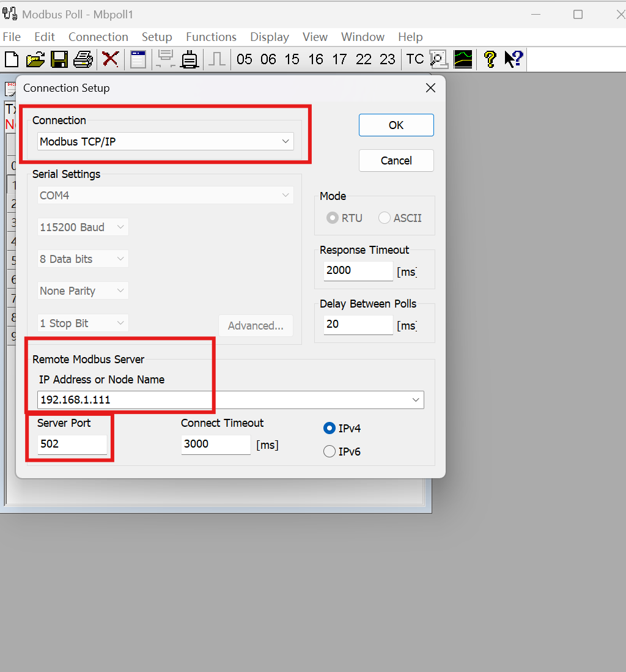Screen dimensions: 626x672
Task: Click the Server Port field showing 502
Action: click(72, 445)
